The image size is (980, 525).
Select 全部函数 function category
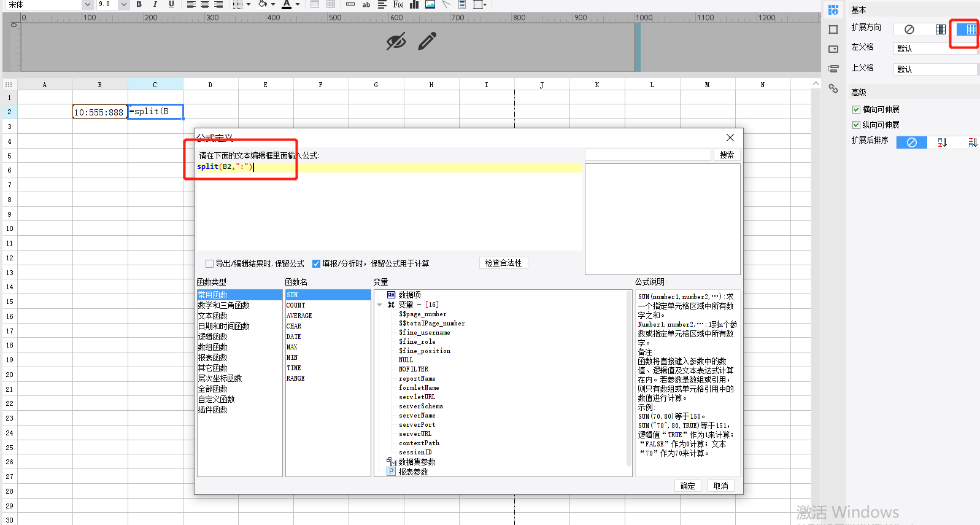212,389
